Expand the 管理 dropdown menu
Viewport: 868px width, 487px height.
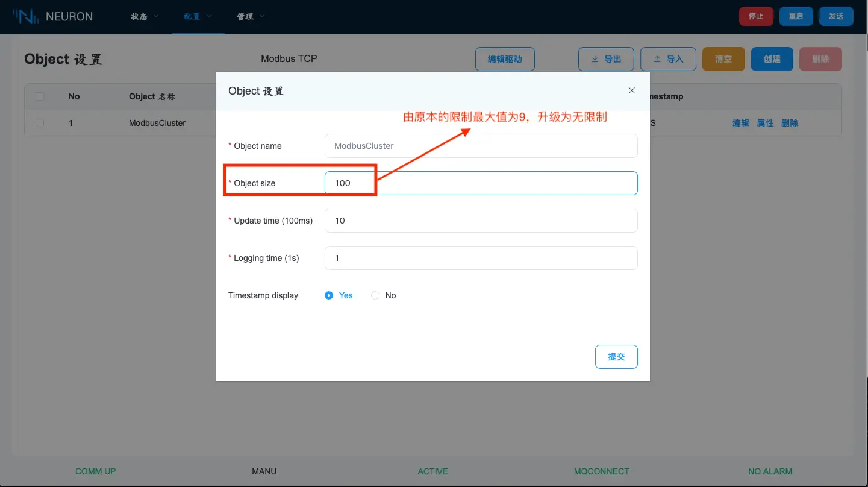pyautogui.click(x=251, y=16)
